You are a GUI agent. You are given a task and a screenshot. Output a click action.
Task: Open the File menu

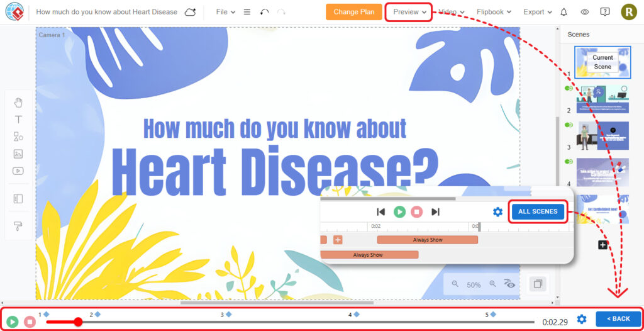225,12
